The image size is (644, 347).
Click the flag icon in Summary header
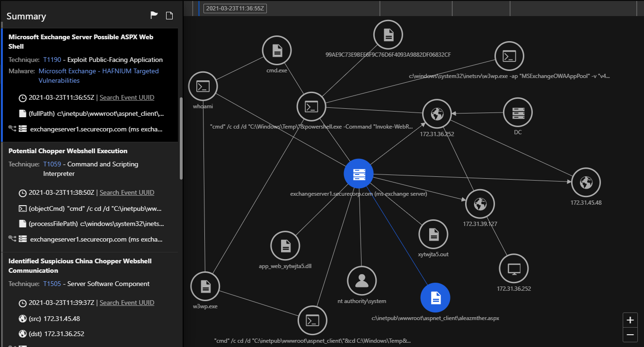154,16
